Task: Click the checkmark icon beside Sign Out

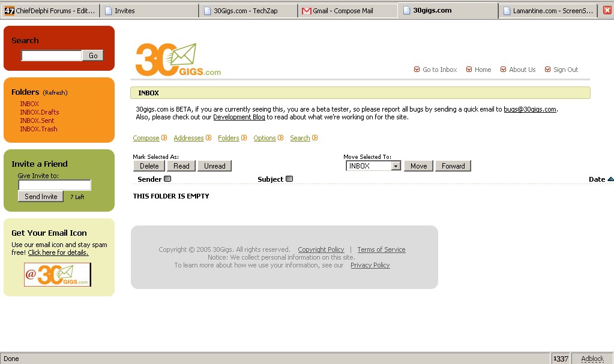Action: (547, 70)
